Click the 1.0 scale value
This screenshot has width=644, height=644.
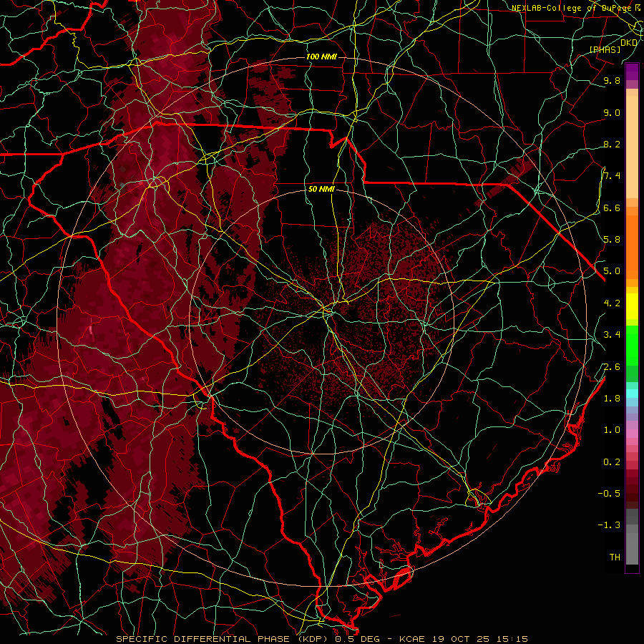[x=612, y=430]
